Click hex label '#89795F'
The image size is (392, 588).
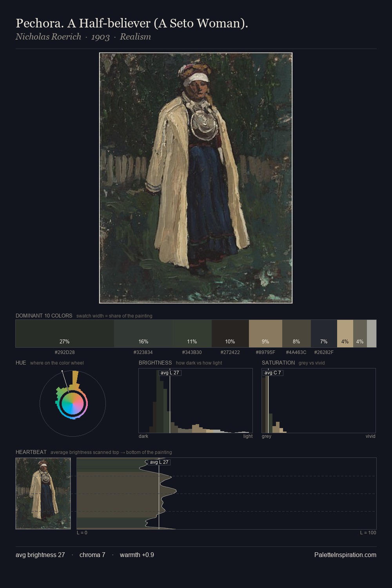[265, 352]
